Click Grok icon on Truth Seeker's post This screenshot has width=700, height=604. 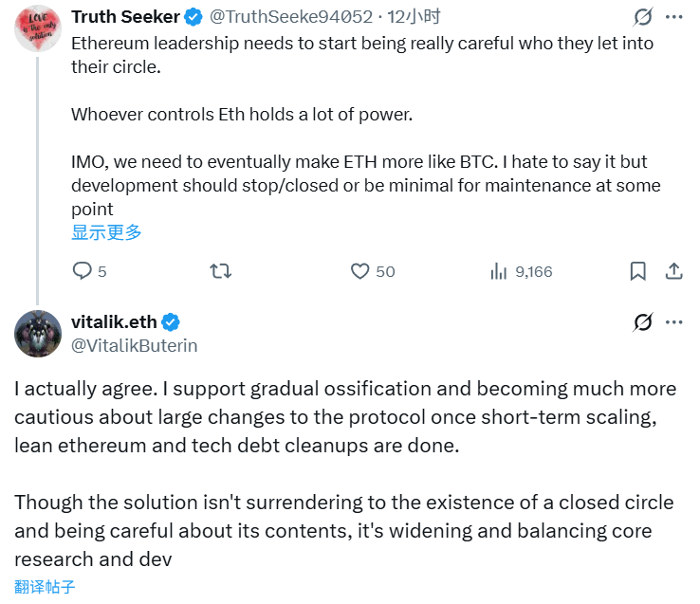[x=642, y=17]
